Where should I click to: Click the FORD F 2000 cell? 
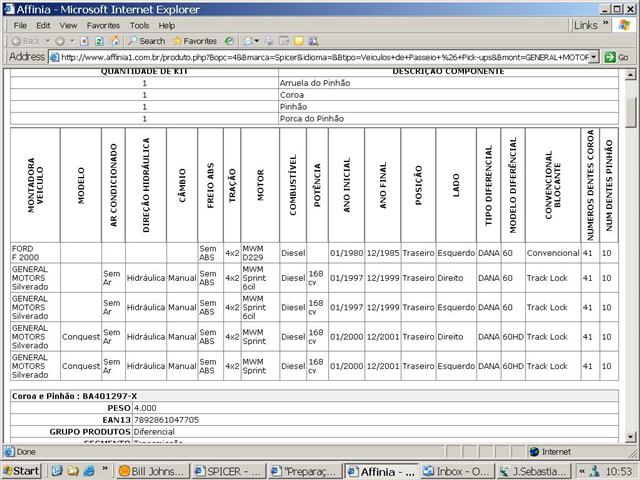(35, 253)
